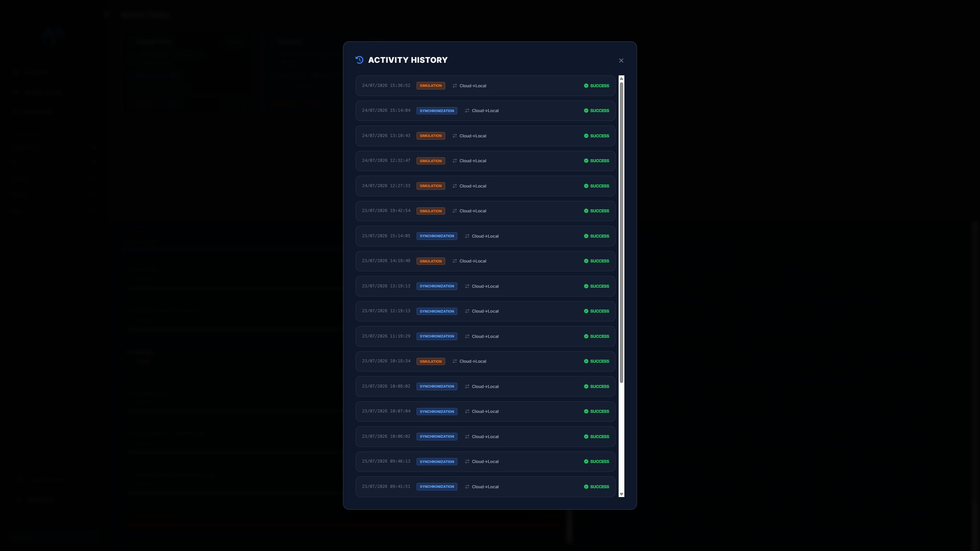This screenshot has height=551, width=980.
Task: Click success icon for 09:41:51 entry
Action: point(586,487)
